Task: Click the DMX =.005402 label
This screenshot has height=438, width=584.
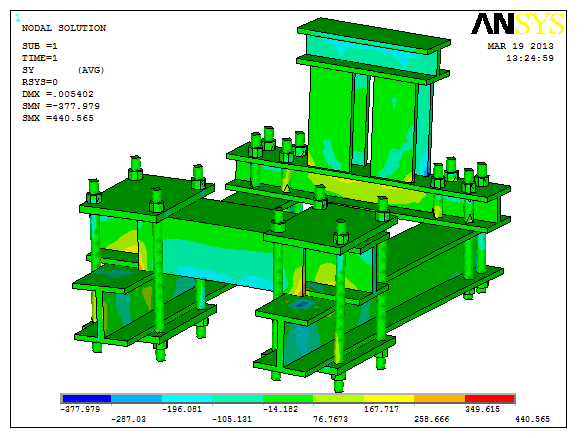Action: (58, 94)
